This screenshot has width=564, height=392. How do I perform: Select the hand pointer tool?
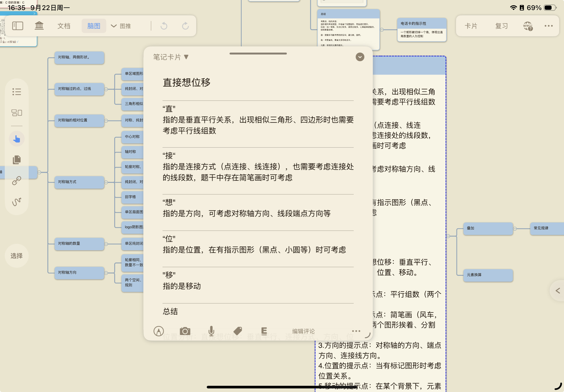[17, 139]
